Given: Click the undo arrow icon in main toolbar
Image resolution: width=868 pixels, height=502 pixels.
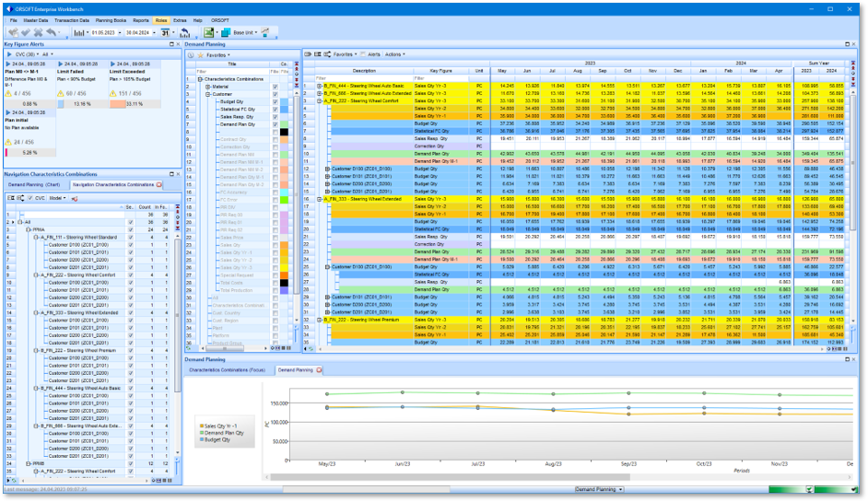Looking at the screenshot, I should (51, 32).
